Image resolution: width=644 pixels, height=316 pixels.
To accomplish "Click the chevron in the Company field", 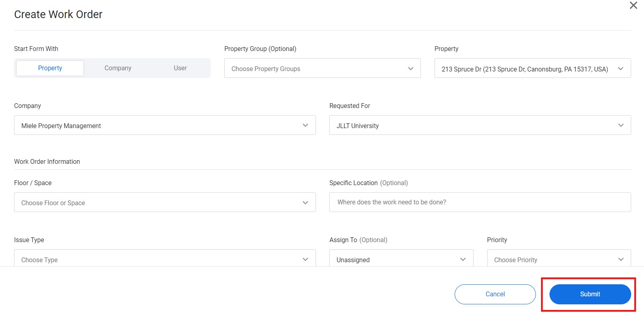I will click(x=306, y=125).
